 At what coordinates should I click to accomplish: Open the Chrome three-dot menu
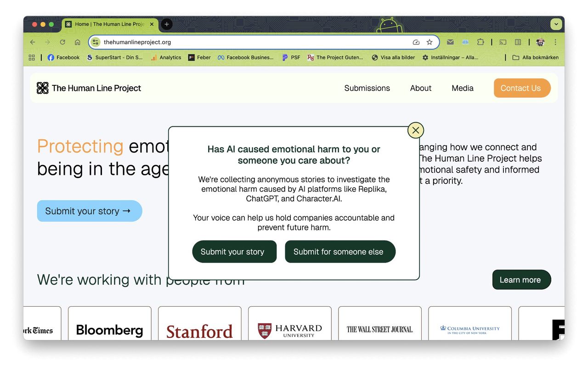click(555, 42)
